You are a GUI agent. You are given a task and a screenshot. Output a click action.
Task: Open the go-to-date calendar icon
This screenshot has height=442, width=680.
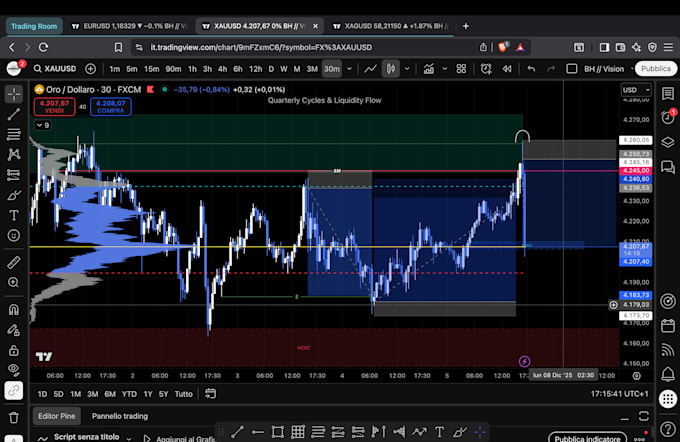[210, 394]
